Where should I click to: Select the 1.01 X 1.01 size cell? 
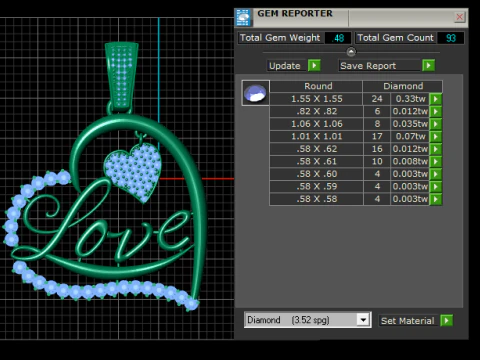coord(316,136)
